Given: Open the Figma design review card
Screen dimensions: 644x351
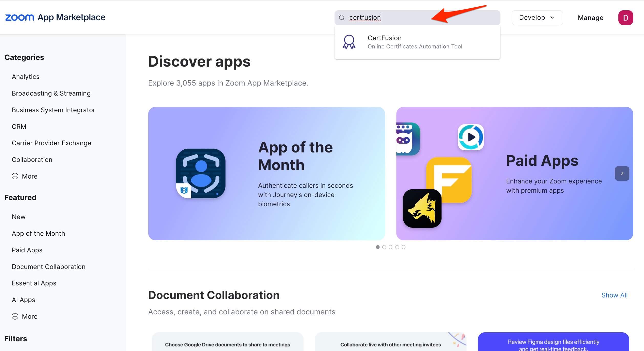Looking at the screenshot, I should 553,342.
